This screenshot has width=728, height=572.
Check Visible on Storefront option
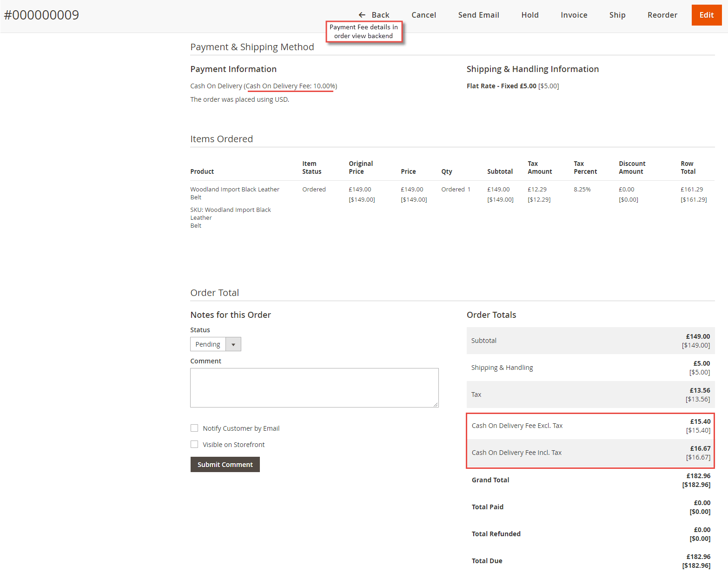click(194, 444)
